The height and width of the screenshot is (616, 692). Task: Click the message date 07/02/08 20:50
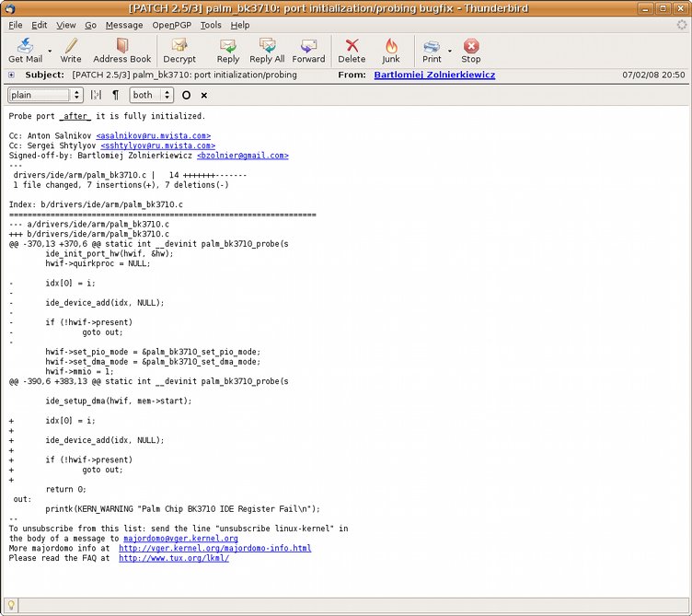tap(653, 76)
